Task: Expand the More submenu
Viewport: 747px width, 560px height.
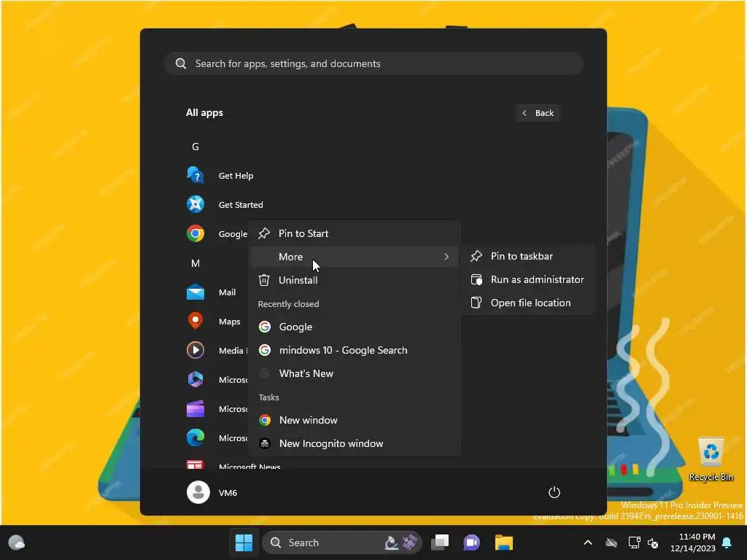Action: click(x=355, y=257)
